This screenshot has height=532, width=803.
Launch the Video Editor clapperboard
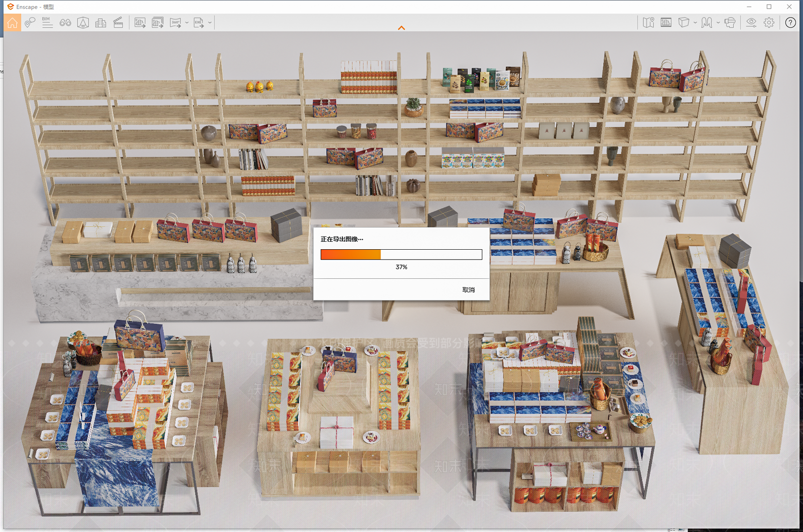coord(118,23)
